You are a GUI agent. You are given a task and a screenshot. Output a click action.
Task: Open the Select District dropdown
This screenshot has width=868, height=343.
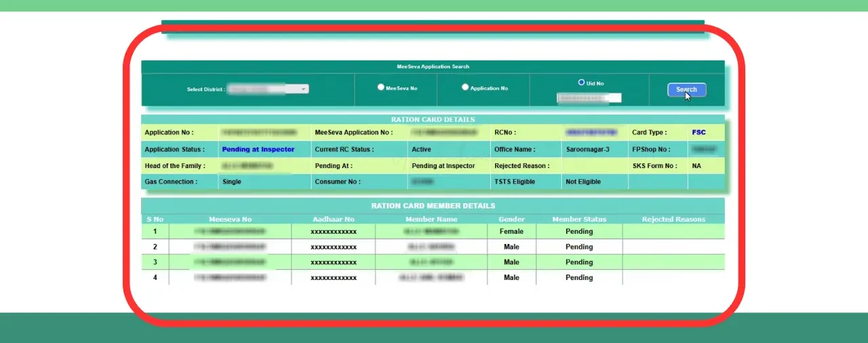268,89
